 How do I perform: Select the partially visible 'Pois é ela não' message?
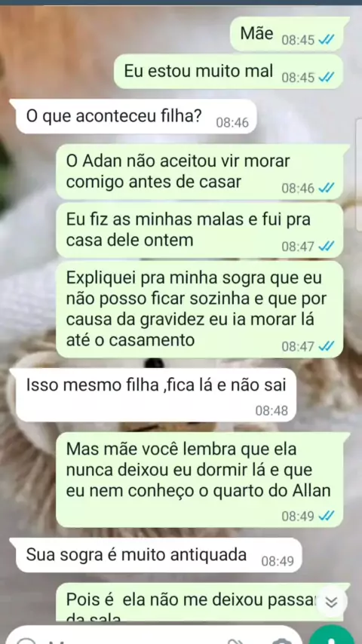[x=200, y=602]
